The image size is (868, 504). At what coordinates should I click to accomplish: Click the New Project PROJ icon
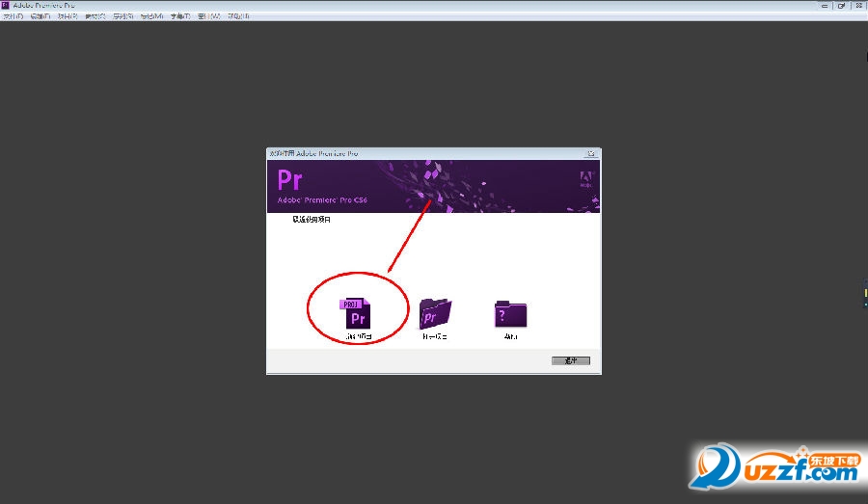(355, 313)
